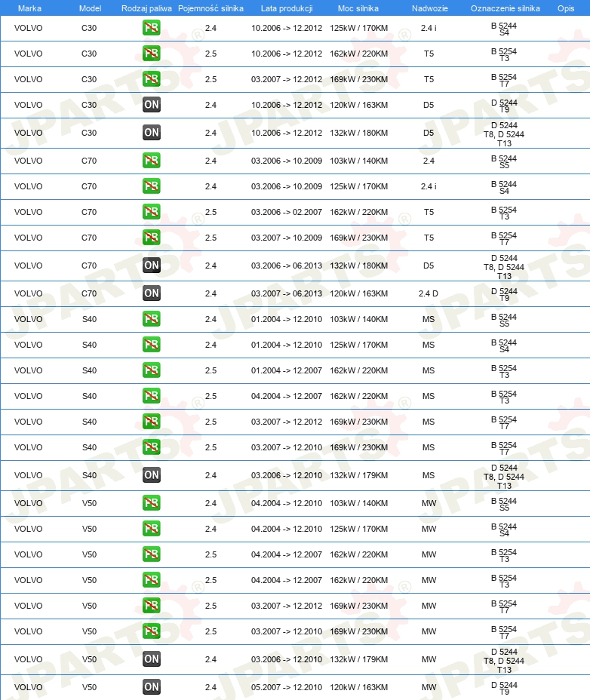Click diesel ON icon in C30 120kW / 163KM row
The width and height of the screenshot is (590, 700).
[152, 105]
